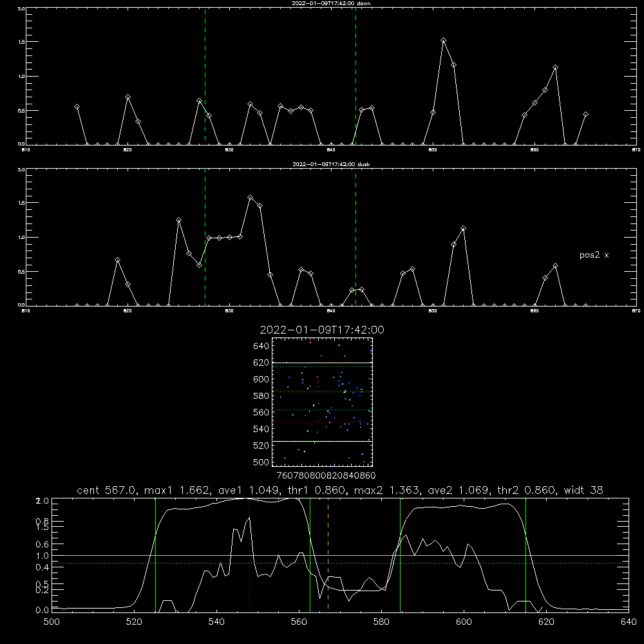Click the green vertical line near 615 in bottom plot
The image size is (644, 644).
point(526,555)
